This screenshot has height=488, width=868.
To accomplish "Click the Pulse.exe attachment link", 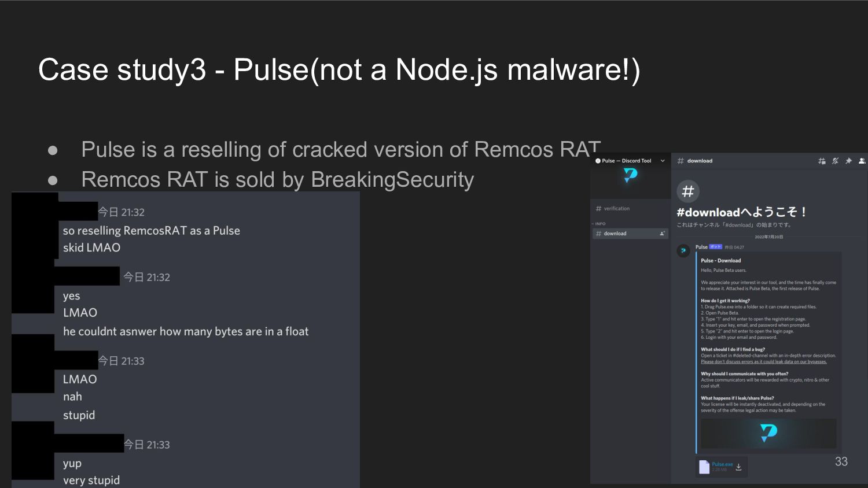I will click(x=722, y=464).
